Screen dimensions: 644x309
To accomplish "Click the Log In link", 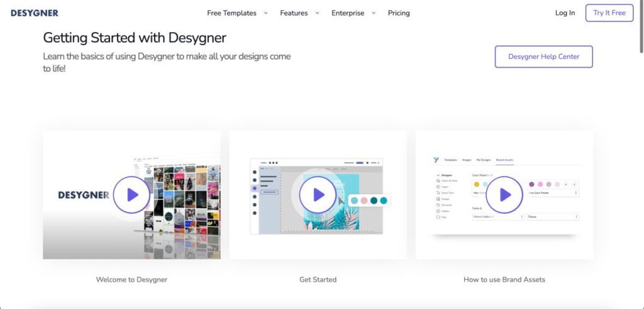I will point(565,13).
